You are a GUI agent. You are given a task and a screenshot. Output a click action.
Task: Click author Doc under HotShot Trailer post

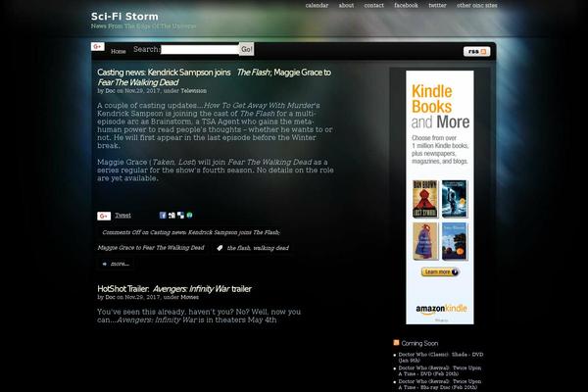tap(110, 297)
